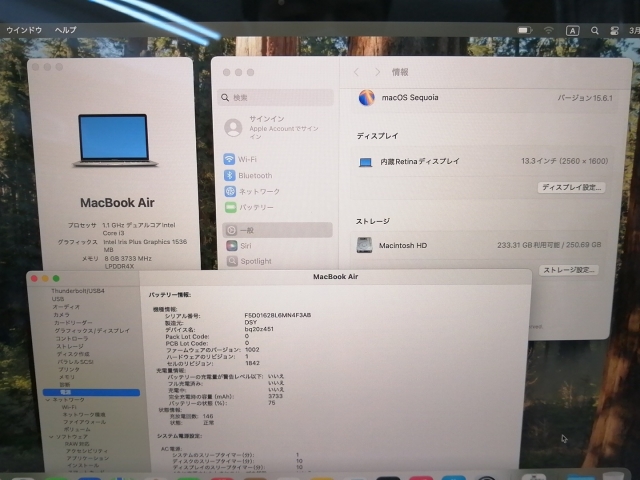Click the 一般 gear icon in System Settings
640x480 pixels.
point(231,230)
